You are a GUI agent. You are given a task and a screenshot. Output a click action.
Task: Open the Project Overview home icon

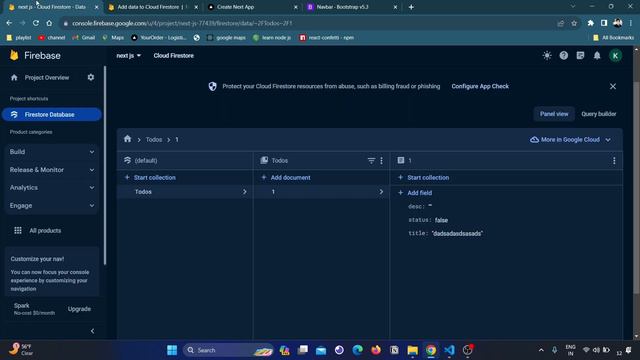pos(14,78)
